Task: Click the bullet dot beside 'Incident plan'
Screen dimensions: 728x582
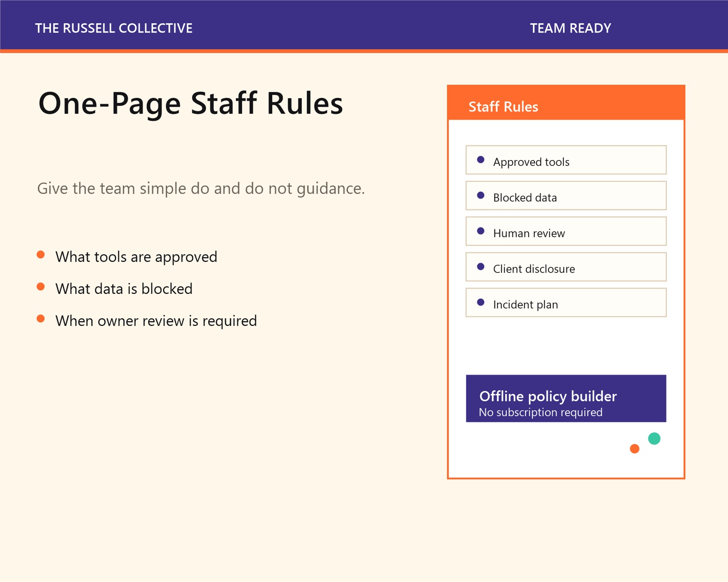Action: [480, 302]
